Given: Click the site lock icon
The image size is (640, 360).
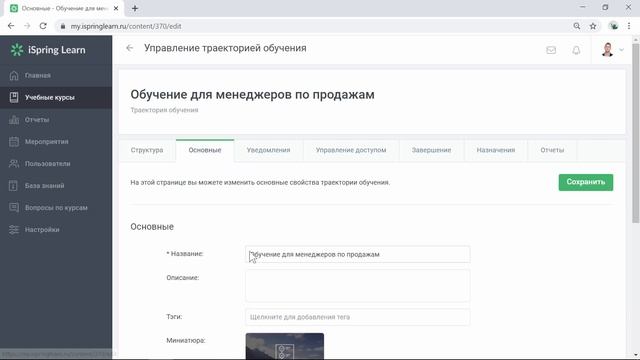Looking at the screenshot, I should click(x=62, y=26).
